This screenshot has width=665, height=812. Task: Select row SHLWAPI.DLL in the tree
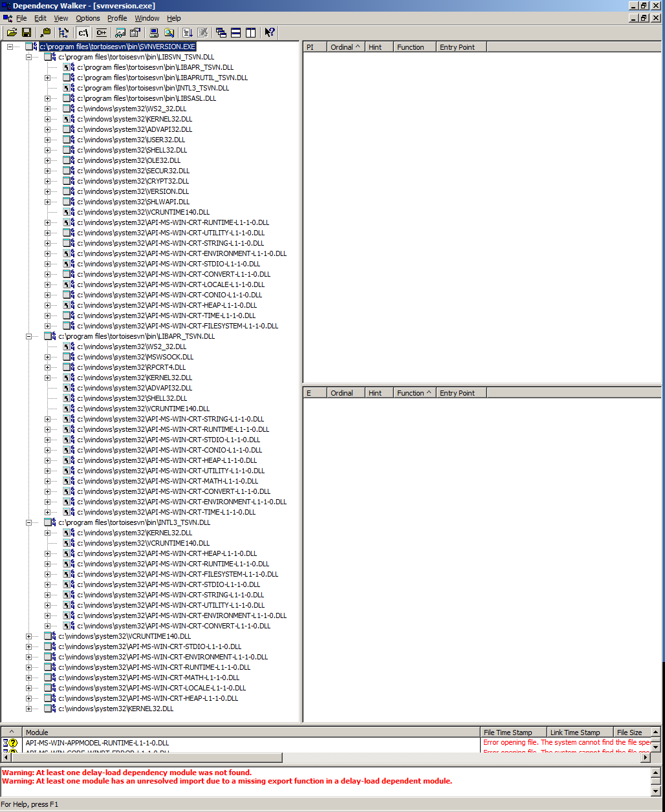click(133, 202)
